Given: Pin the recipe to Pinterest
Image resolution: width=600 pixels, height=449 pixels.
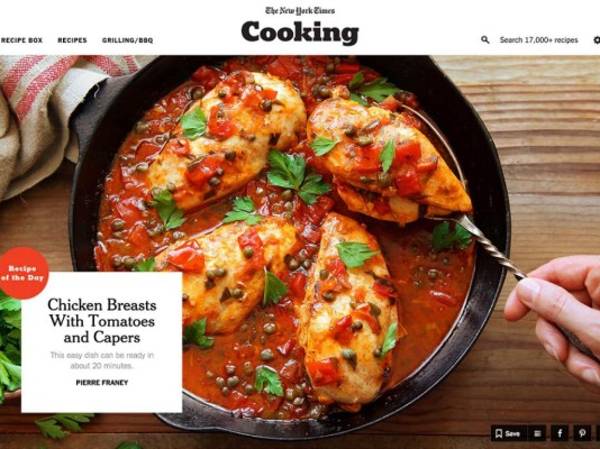Looking at the screenshot, I should (582, 433).
